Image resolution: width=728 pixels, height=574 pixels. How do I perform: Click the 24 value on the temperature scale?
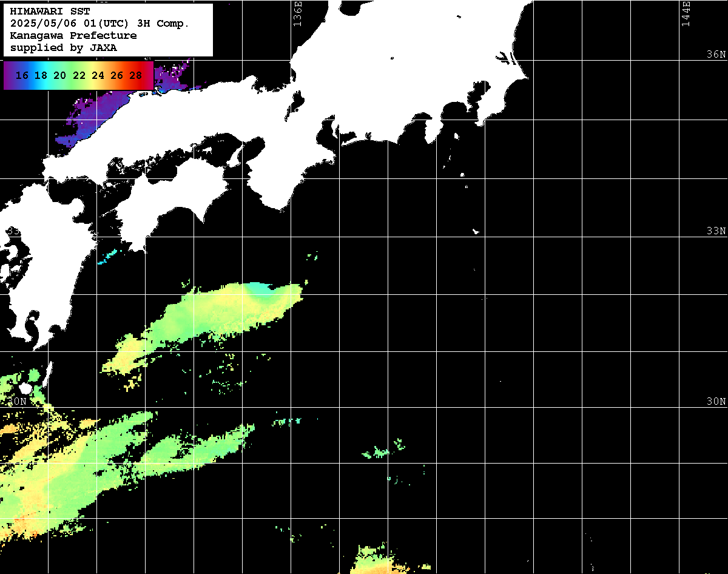(98, 75)
